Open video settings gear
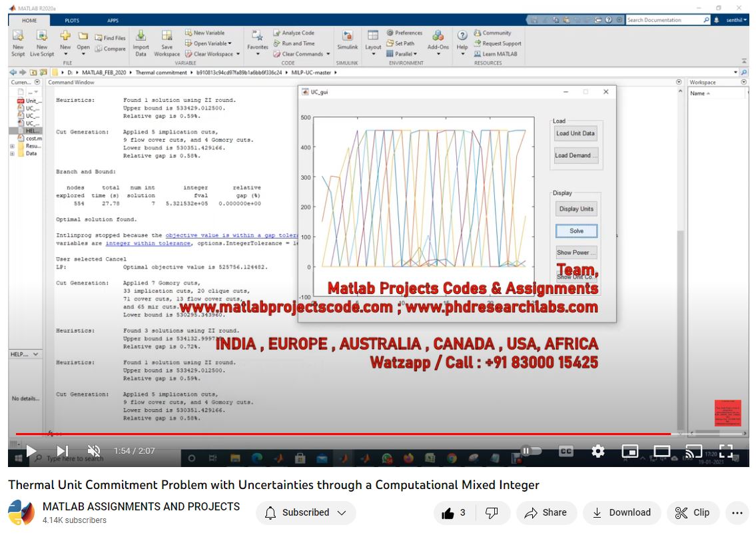 coord(597,451)
